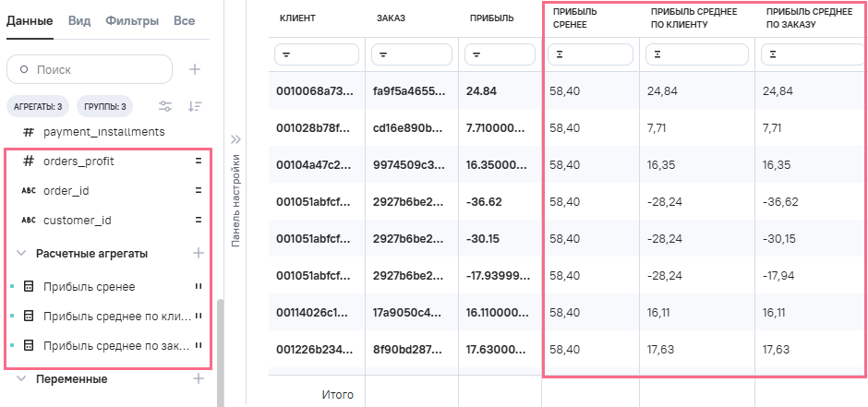The image size is (868, 407).
Task: Toggle the Прибыль сренее aggregate marker
Action: pyautogui.click(x=198, y=287)
